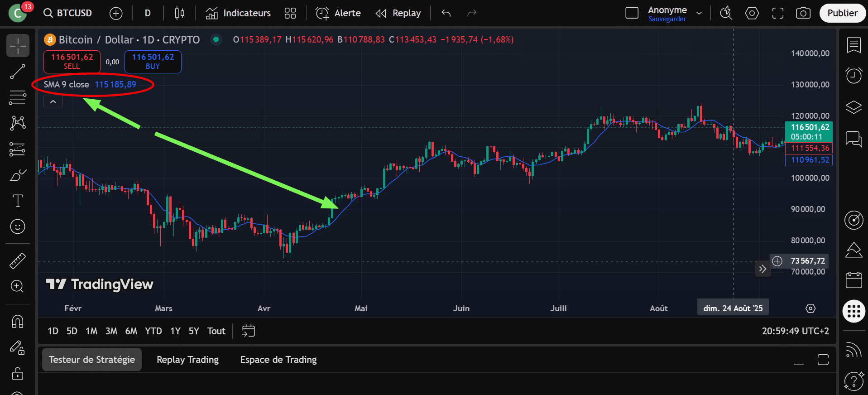Click the magnet mode icon
Screen dimensions: 868x395
(x=18, y=322)
